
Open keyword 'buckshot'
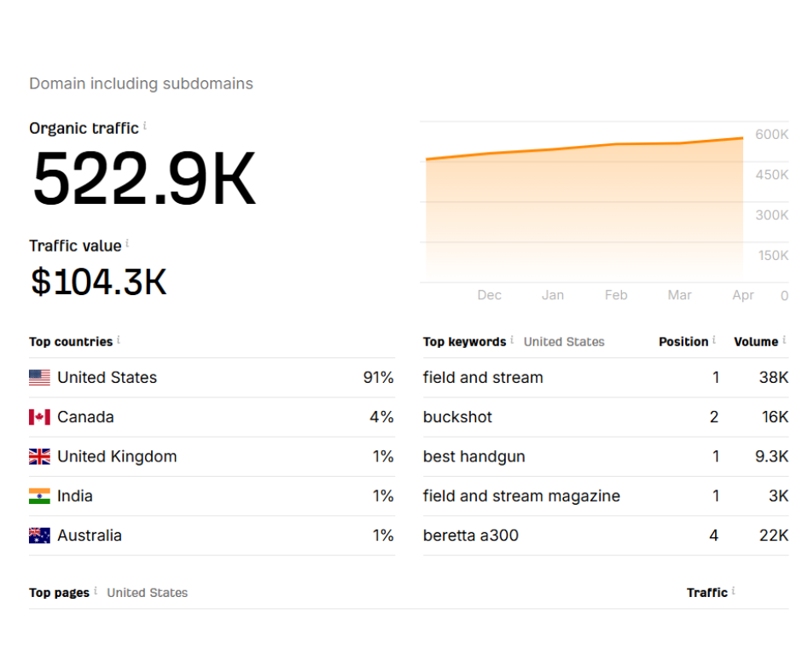point(457,417)
